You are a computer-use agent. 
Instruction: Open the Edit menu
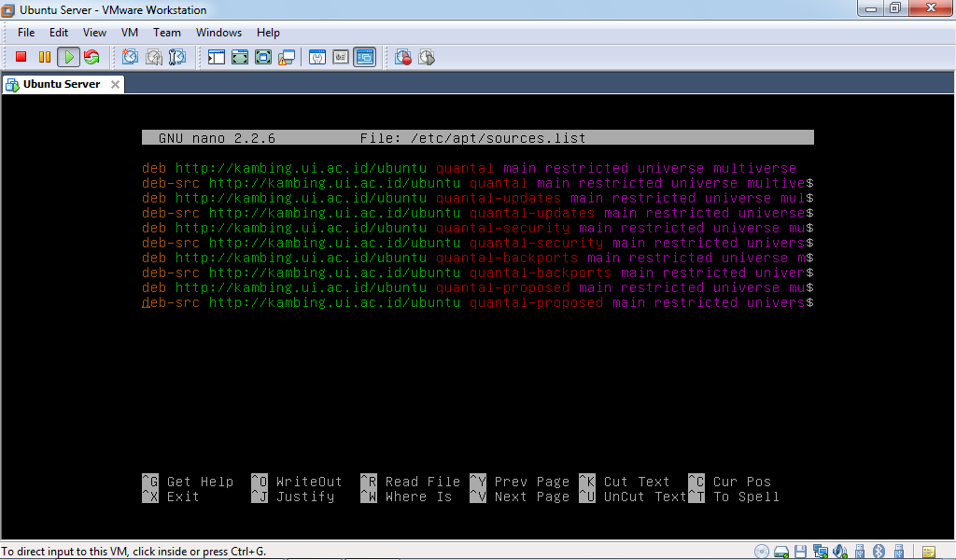pyautogui.click(x=59, y=33)
